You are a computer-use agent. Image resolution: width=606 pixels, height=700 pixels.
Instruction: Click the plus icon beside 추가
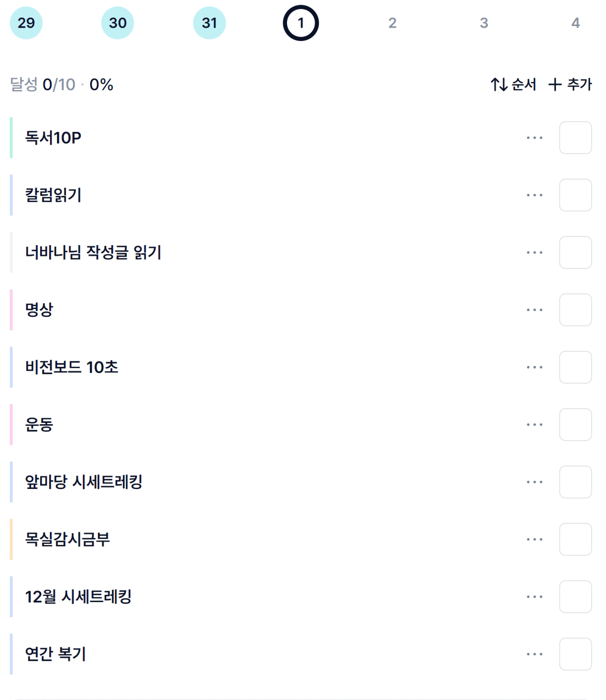click(555, 85)
